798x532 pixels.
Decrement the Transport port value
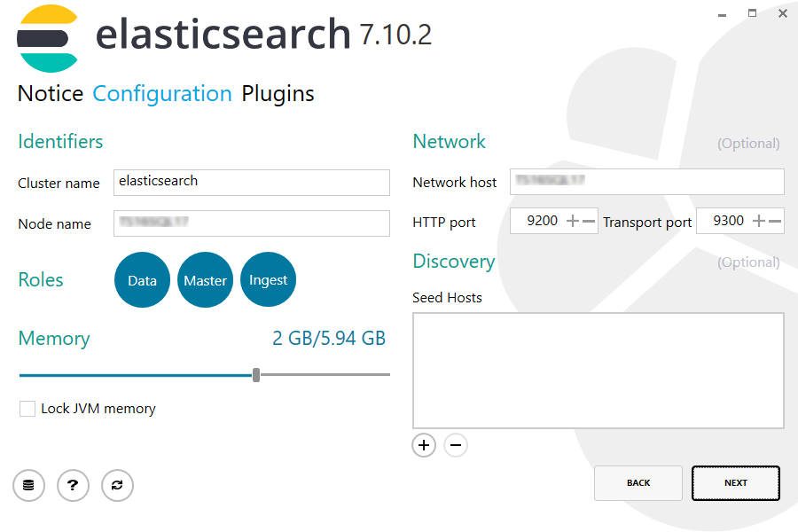(775, 221)
